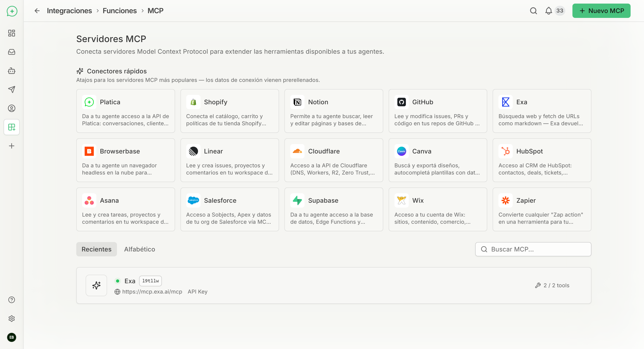Click the Supabase card title
This screenshot has width=644, height=349.
323,201
